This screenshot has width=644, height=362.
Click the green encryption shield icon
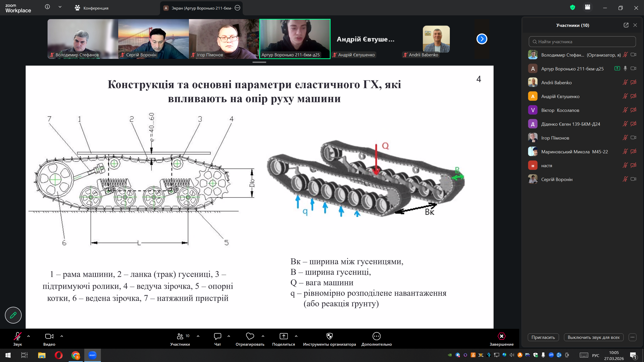coord(573,8)
